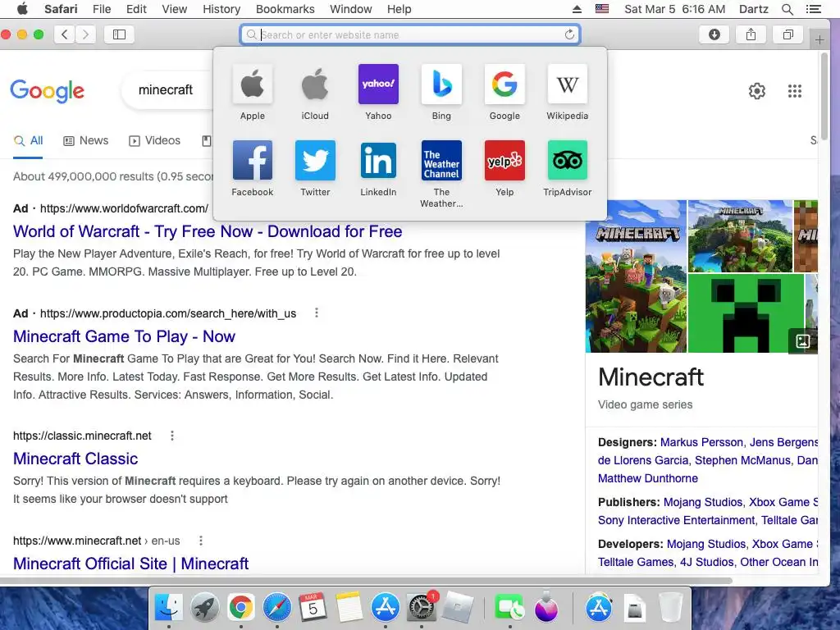Viewport: 840px width, 630px height.
Task: Reload the page from address bar
Action: tap(569, 34)
